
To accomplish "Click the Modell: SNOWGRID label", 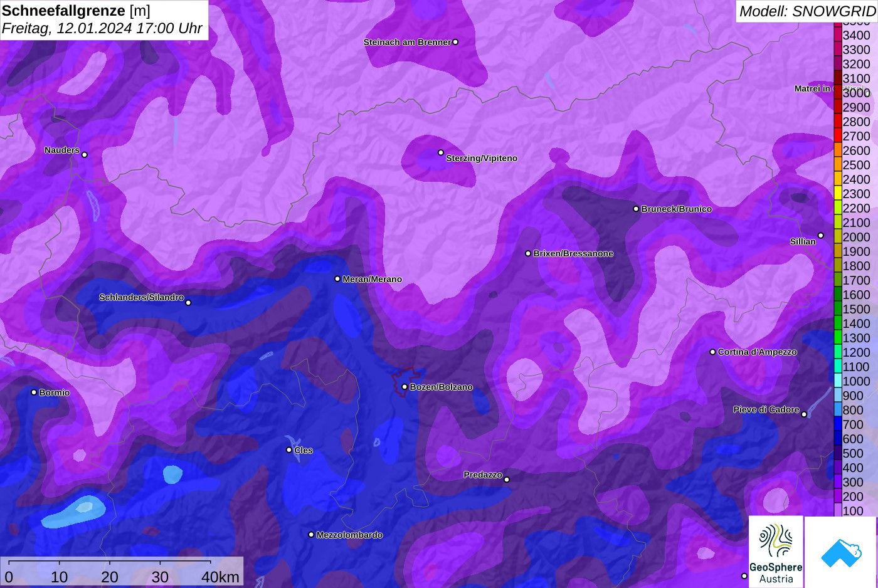I will [x=807, y=11].
